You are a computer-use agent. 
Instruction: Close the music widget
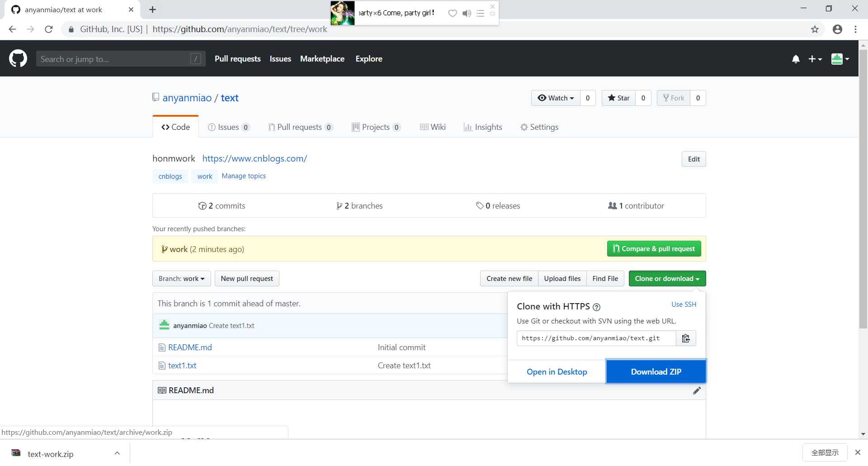[x=492, y=6]
